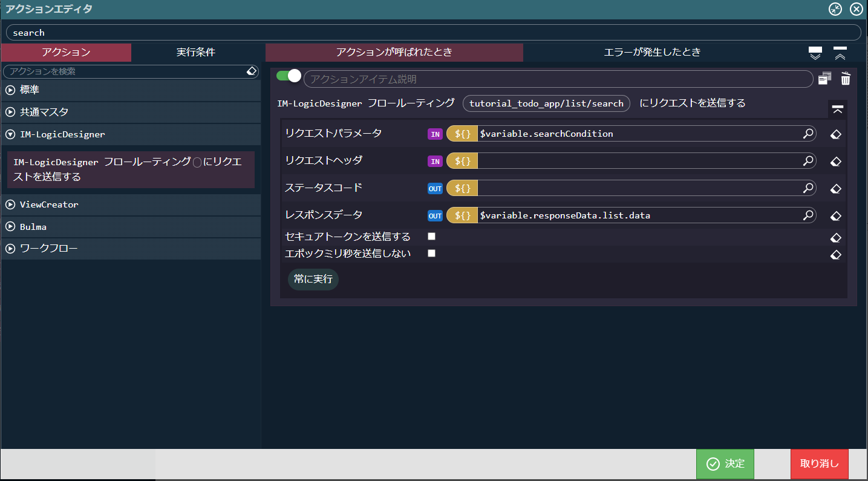Screen dimensions: 868x481
Task: Close the アクションエディタ dialog
Action: tap(856, 9)
